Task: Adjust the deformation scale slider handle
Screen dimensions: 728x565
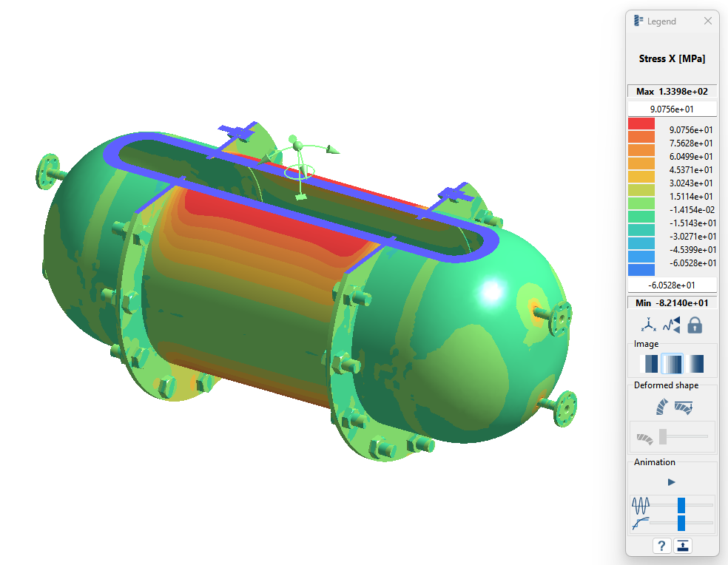Action: [663, 436]
